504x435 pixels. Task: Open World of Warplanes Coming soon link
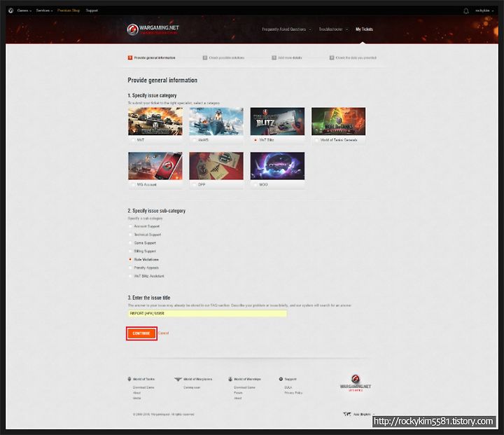(x=192, y=387)
